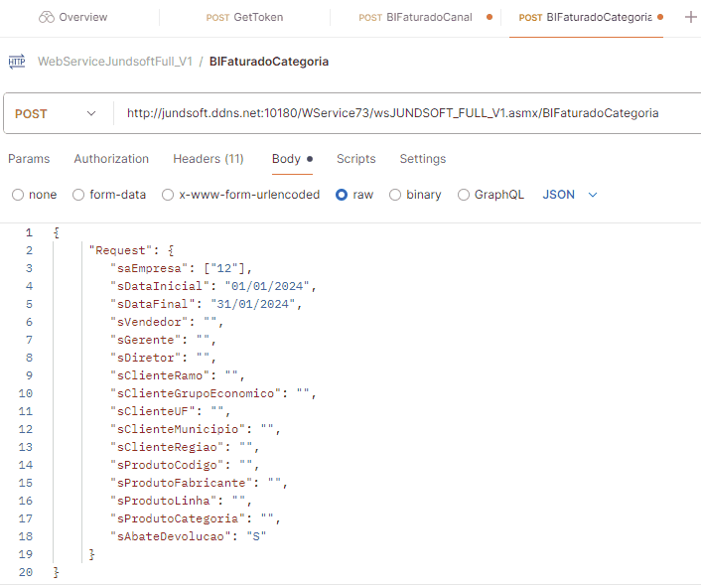Click unsaved dot on BIFaturadoCategoria tab
The width and height of the screenshot is (701, 588).
662,17
